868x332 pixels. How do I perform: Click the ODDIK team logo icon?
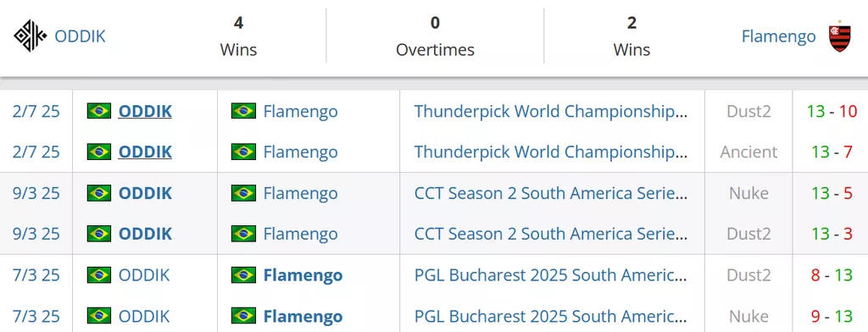31,36
